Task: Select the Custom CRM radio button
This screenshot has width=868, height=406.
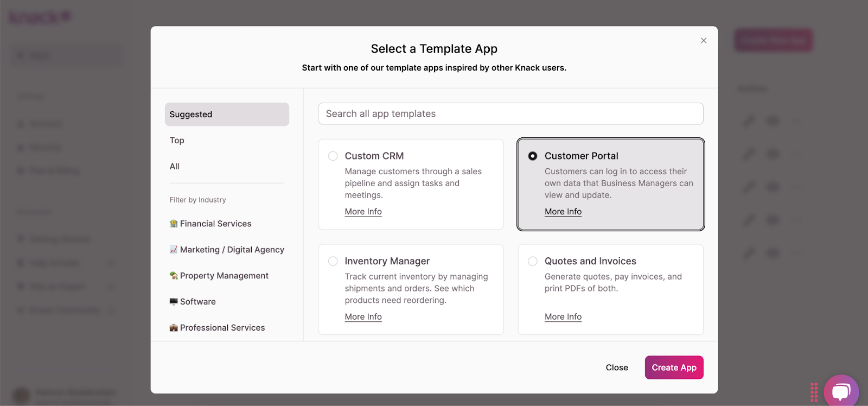Action: point(333,156)
